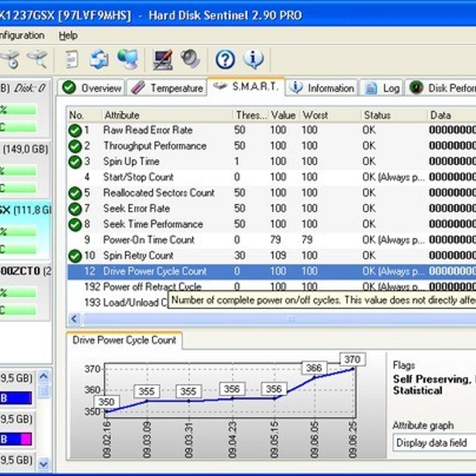Viewport: 476px width, 476px height.
Task: Select the Reallocated Sectors Count attribute
Action: click(159, 193)
